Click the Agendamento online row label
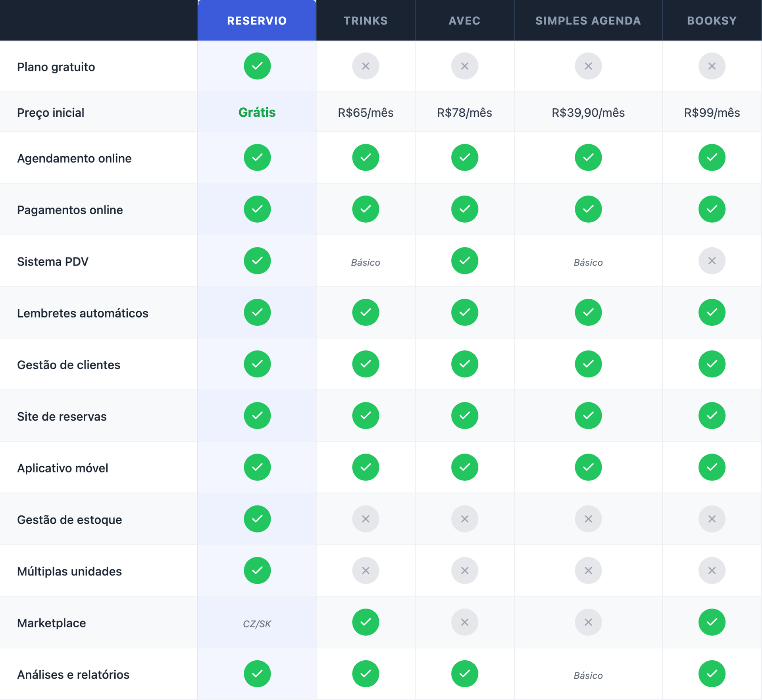The image size is (762, 700). [74, 158]
